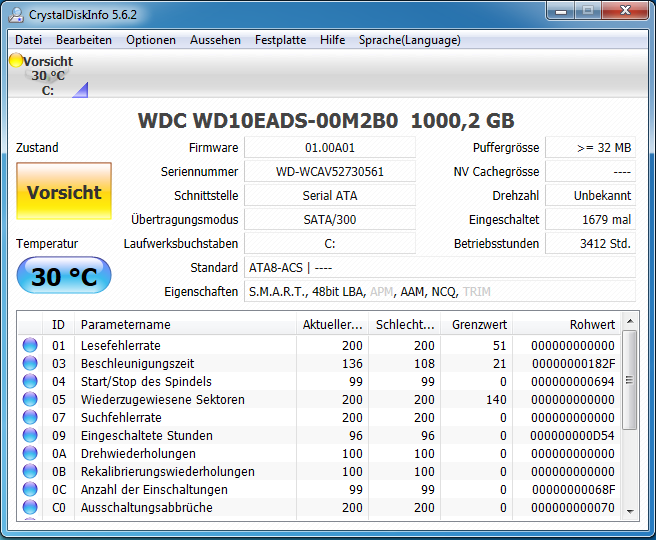
Task: Click the status orb for Ausschaltungsabbrüche
Action: pos(30,507)
